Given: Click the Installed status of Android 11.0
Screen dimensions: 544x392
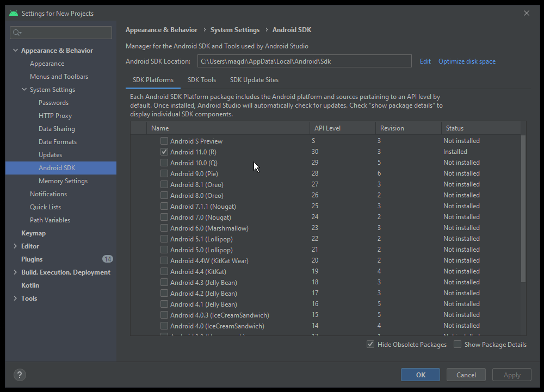Looking at the screenshot, I should pos(455,152).
